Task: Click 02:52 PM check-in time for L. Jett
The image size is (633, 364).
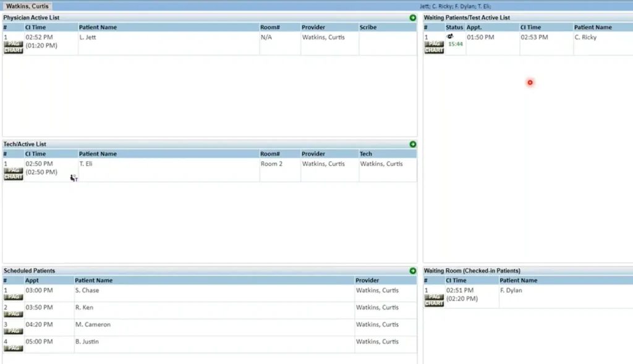Action: click(x=39, y=37)
